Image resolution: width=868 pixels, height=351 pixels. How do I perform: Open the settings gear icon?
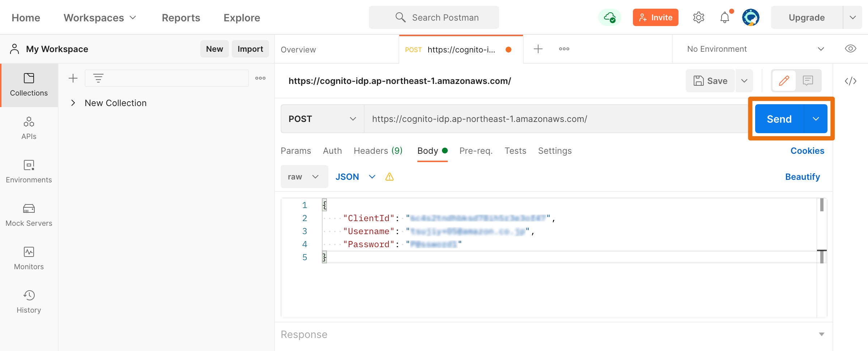699,17
